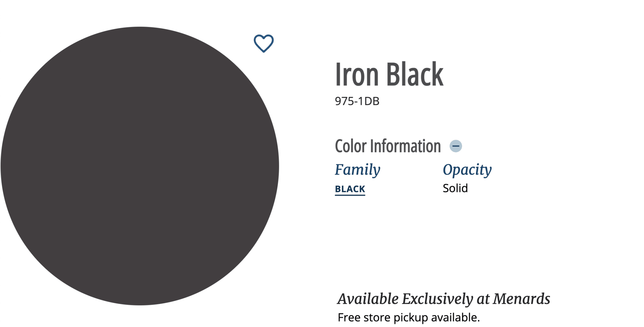644x327 pixels.
Task: Click the Solid opacity value
Action: pyautogui.click(x=455, y=188)
